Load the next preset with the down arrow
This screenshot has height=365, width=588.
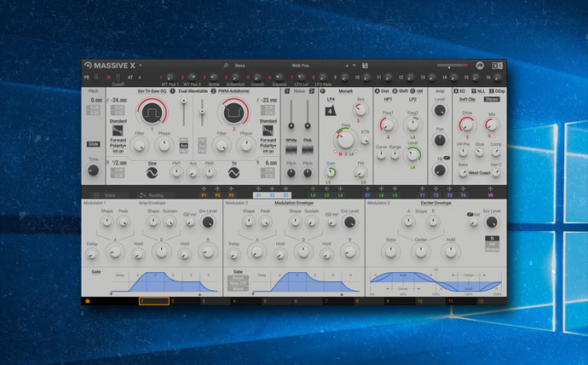click(354, 66)
